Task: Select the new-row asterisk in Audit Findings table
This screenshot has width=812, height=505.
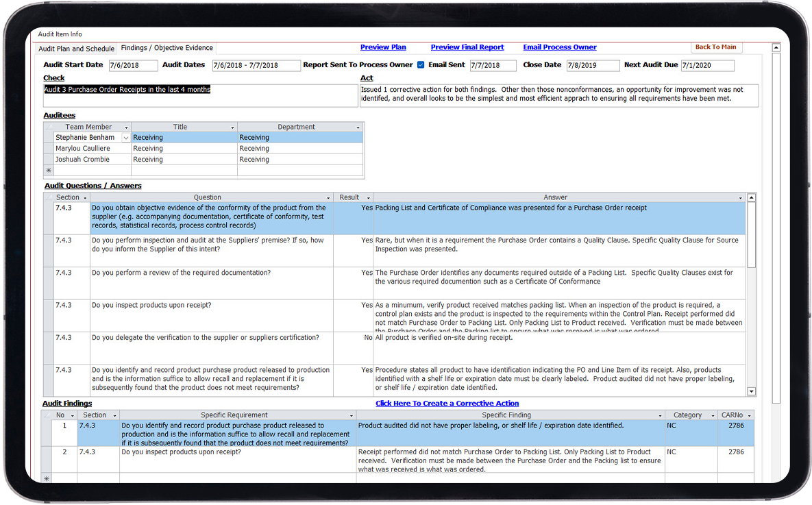Action: coord(47,478)
